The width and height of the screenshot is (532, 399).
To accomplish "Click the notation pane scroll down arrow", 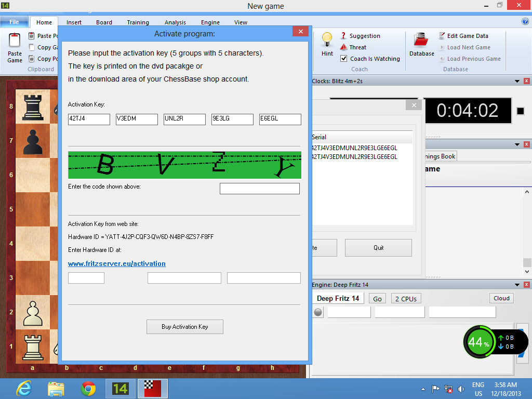I will pyautogui.click(x=527, y=271).
